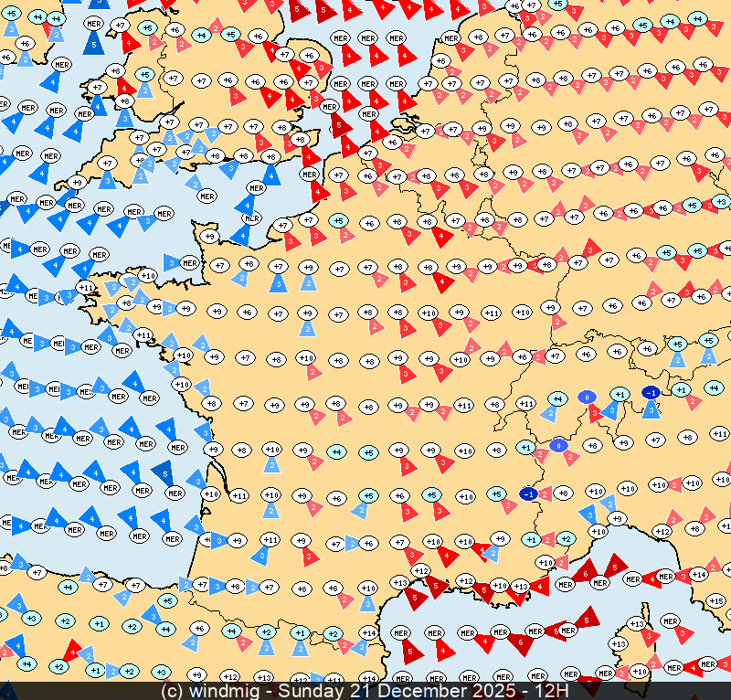Click the dark blue -1 marker above the blue 3 arrow
Image resolution: width=731 pixels, height=700 pixels.
coord(652,392)
